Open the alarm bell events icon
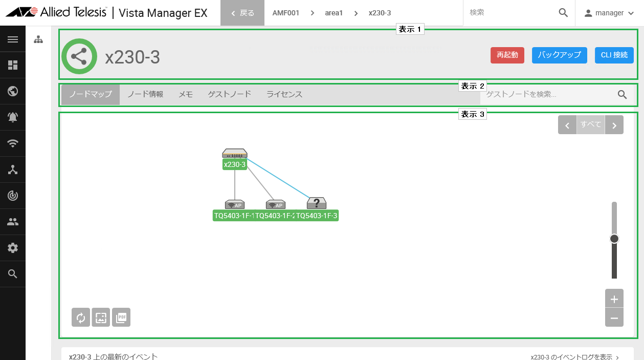Viewport: 644px width, 360px height. [x=13, y=117]
